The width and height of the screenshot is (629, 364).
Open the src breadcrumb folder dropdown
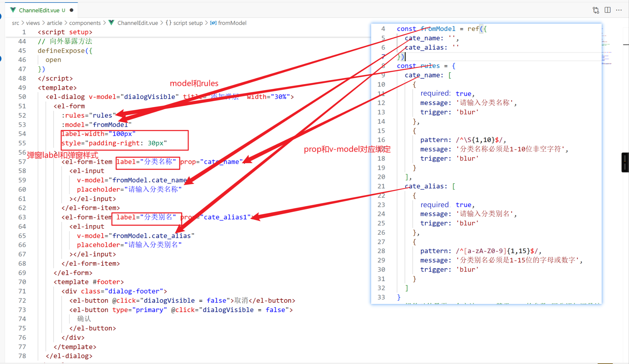(x=16, y=23)
